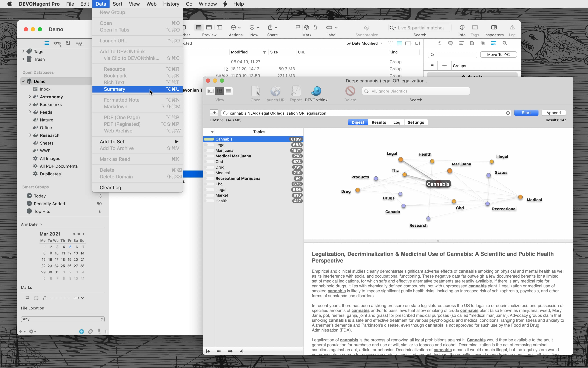Open the File Location Any popup
Viewport: 588px width, 368px height.
point(63,319)
